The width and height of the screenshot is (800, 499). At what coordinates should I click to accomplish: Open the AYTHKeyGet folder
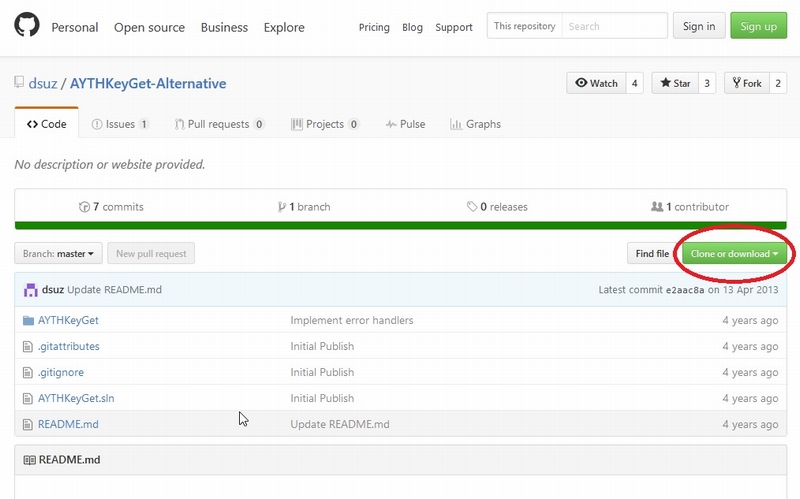click(68, 320)
